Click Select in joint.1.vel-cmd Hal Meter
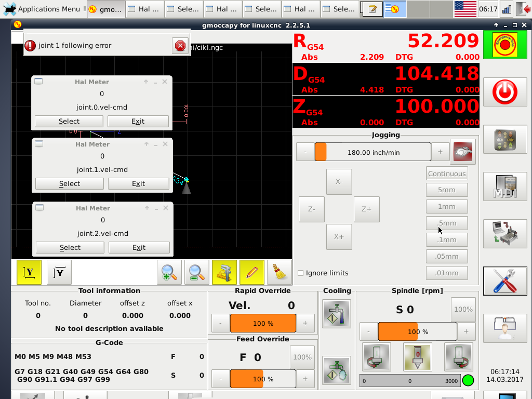Image resolution: width=532 pixels, height=399 pixels. 70,183
